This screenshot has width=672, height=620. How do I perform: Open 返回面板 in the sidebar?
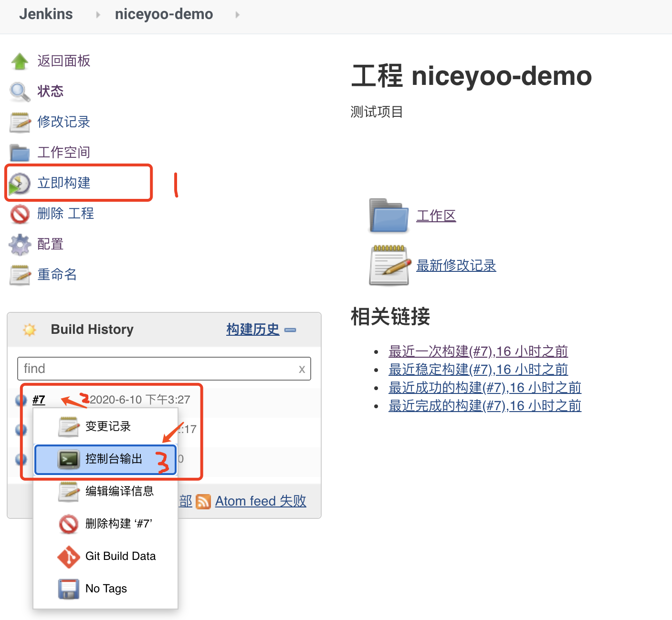64,61
